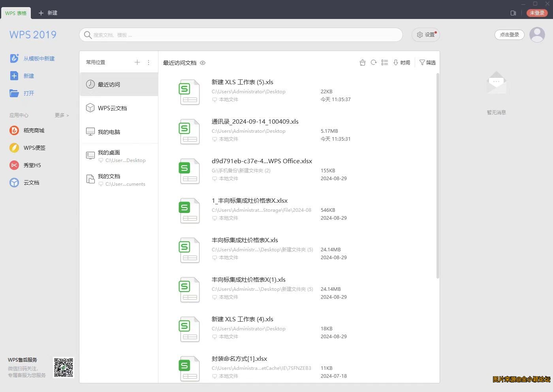Open 1_丰向标集成灶价格表X.xlsx file name
The width and height of the screenshot is (553, 392).
tap(250, 201)
